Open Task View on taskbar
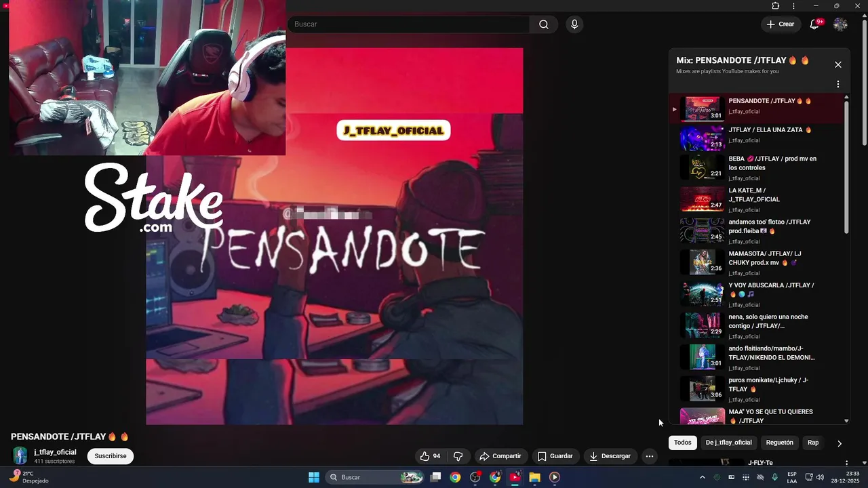 (x=436, y=477)
